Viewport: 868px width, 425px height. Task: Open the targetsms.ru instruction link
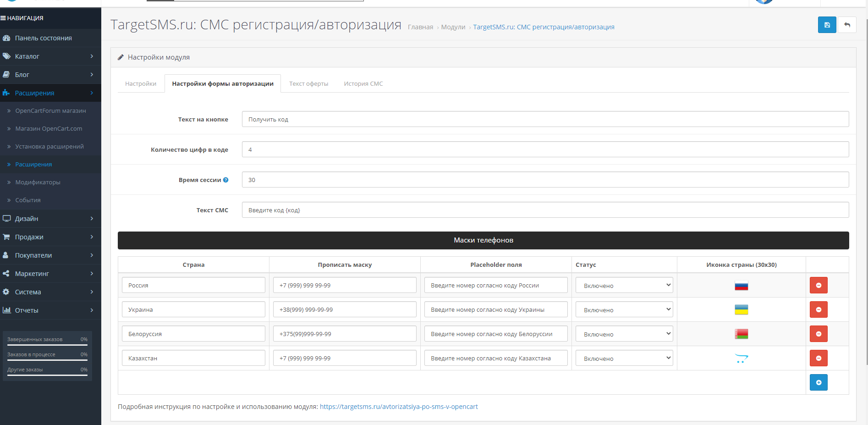(399, 407)
